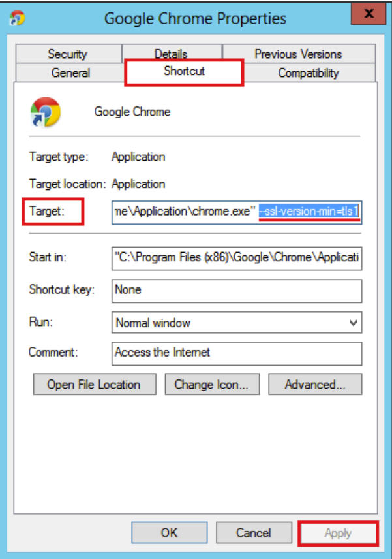Click the Chrome icon in the title bar
This screenshot has height=559, width=392.
pos(18,18)
